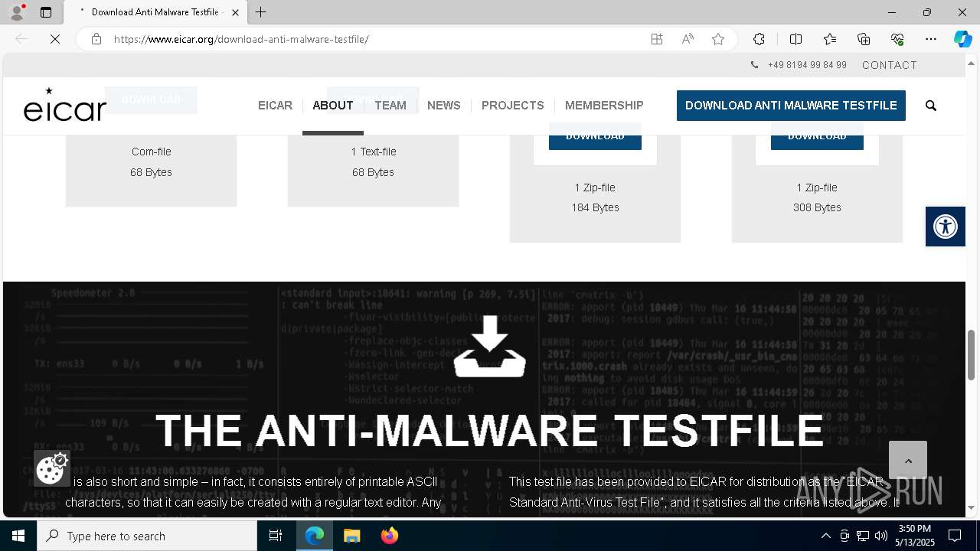The height and width of the screenshot is (551, 980).
Task: Open the site search magnifier
Action: click(x=931, y=106)
